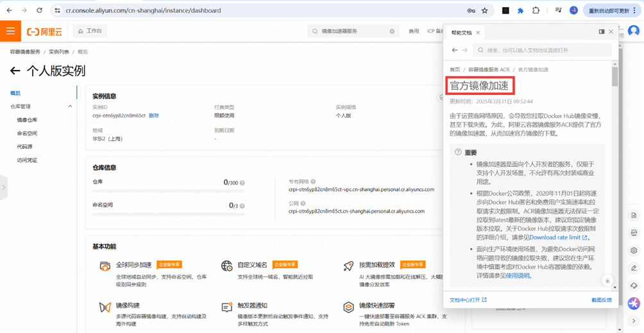
Task: Close the 帮助文档 tab
Action: tap(478, 33)
